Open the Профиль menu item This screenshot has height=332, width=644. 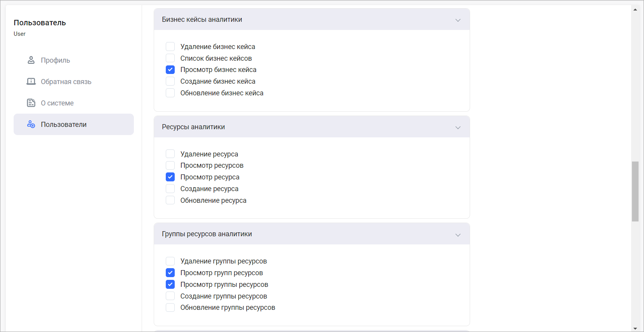(x=56, y=60)
